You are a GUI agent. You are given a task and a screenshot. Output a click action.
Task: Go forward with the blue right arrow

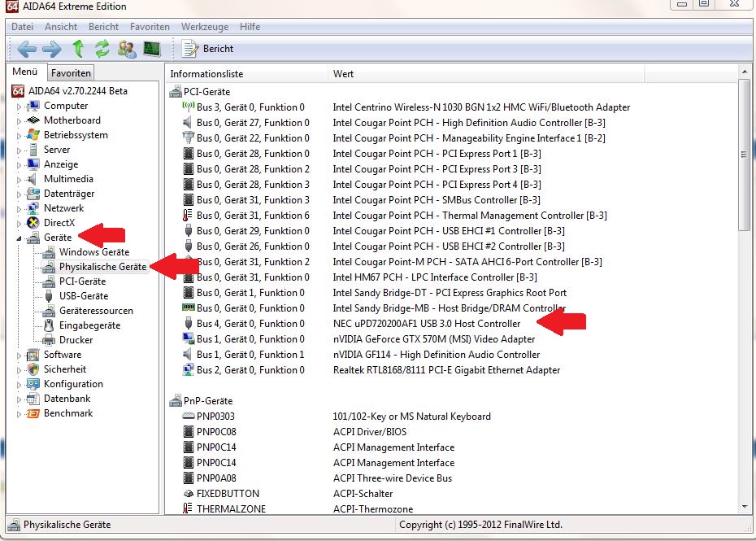click(x=51, y=49)
